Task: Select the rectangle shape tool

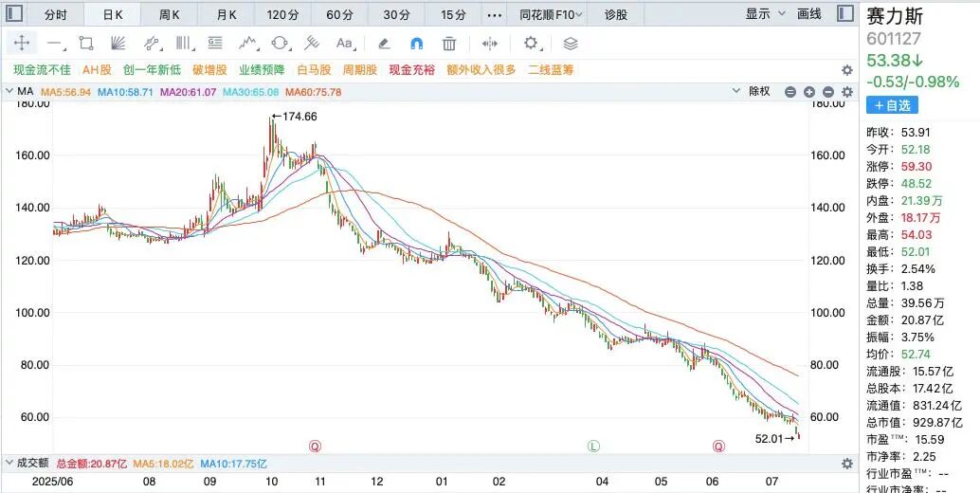Action: coord(86,43)
